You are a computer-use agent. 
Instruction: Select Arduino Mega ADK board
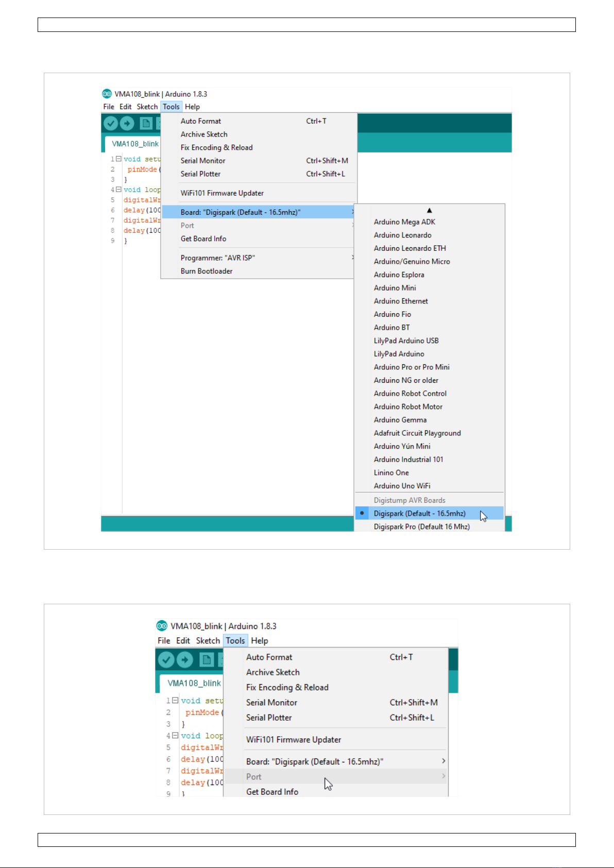click(429, 222)
